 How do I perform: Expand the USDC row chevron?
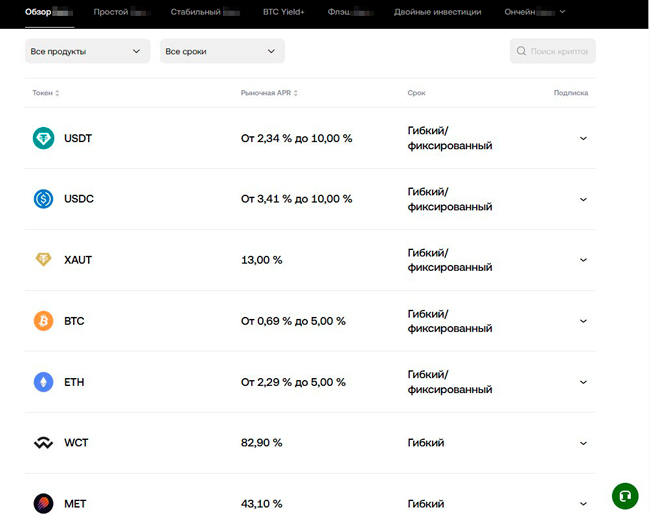pos(583,199)
